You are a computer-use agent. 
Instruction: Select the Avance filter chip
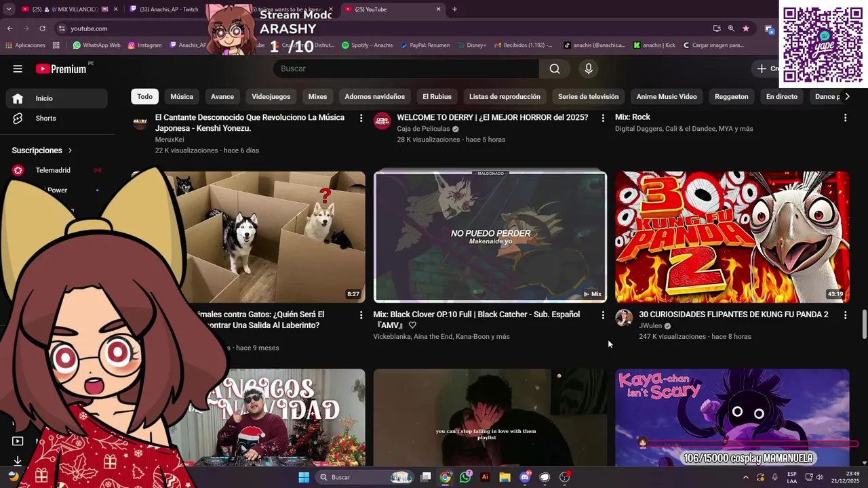coord(222,96)
